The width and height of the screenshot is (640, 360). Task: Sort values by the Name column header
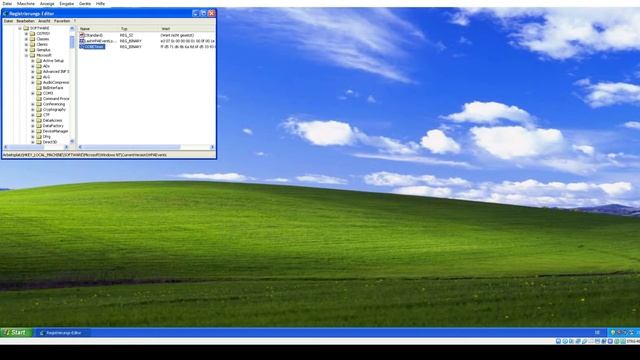coord(98,29)
